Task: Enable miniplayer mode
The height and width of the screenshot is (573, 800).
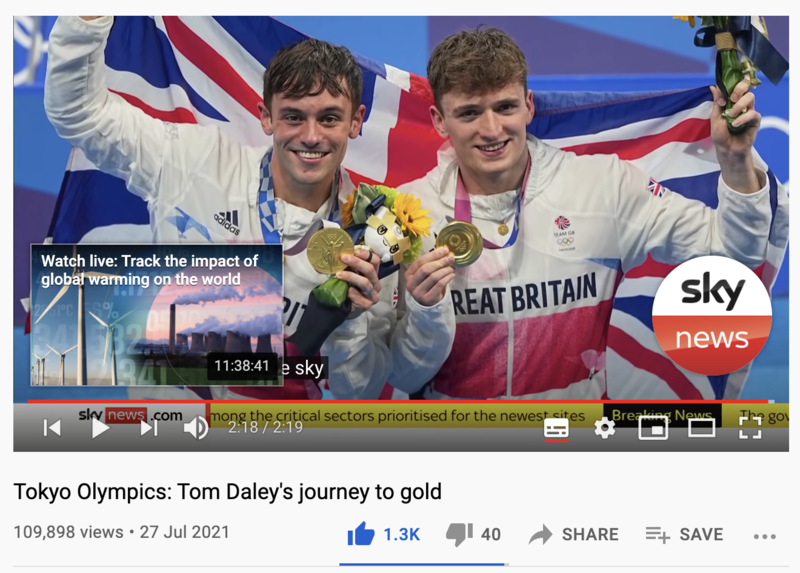Action: point(653,428)
